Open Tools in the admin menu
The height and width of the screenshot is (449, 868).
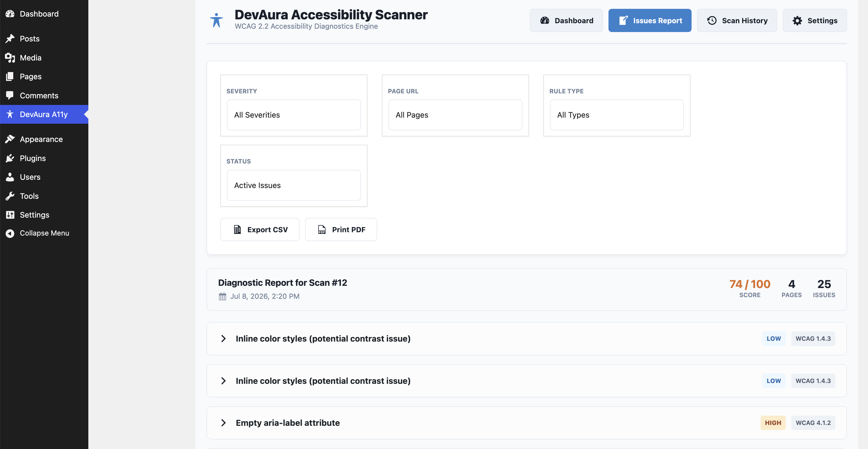pos(44,196)
